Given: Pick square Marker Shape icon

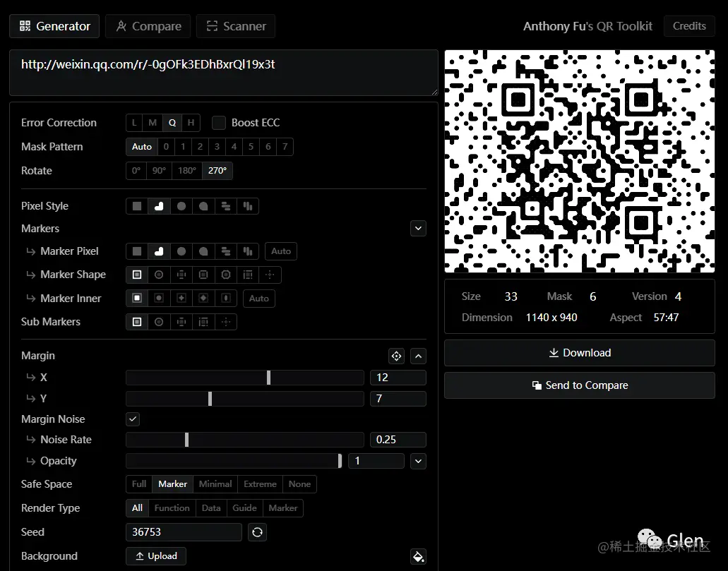Looking at the screenshot, I should tap(137, 275).
